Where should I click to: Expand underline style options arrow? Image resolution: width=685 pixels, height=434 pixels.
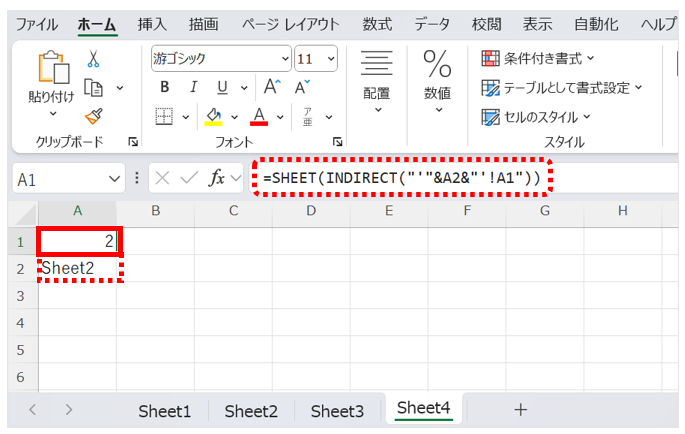244,88
